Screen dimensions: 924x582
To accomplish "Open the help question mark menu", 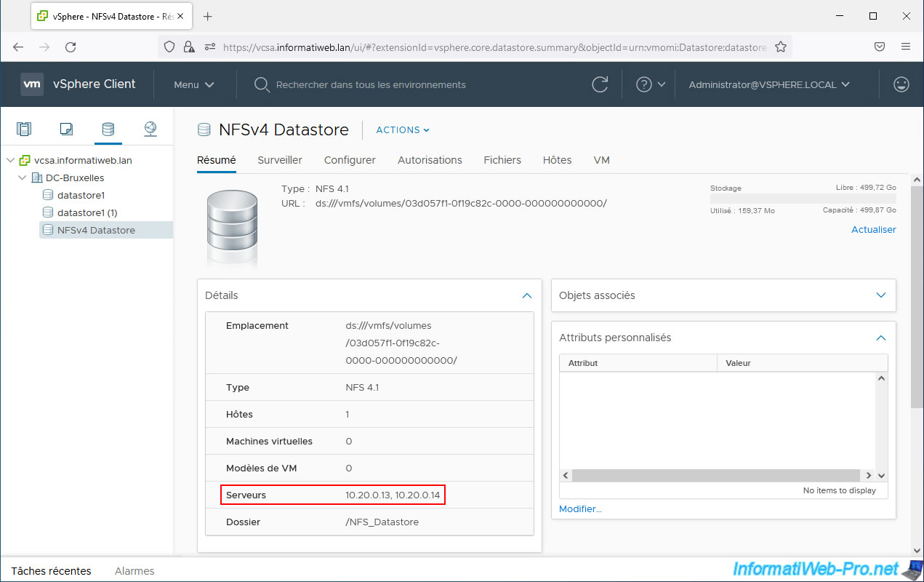I will 650,84.
